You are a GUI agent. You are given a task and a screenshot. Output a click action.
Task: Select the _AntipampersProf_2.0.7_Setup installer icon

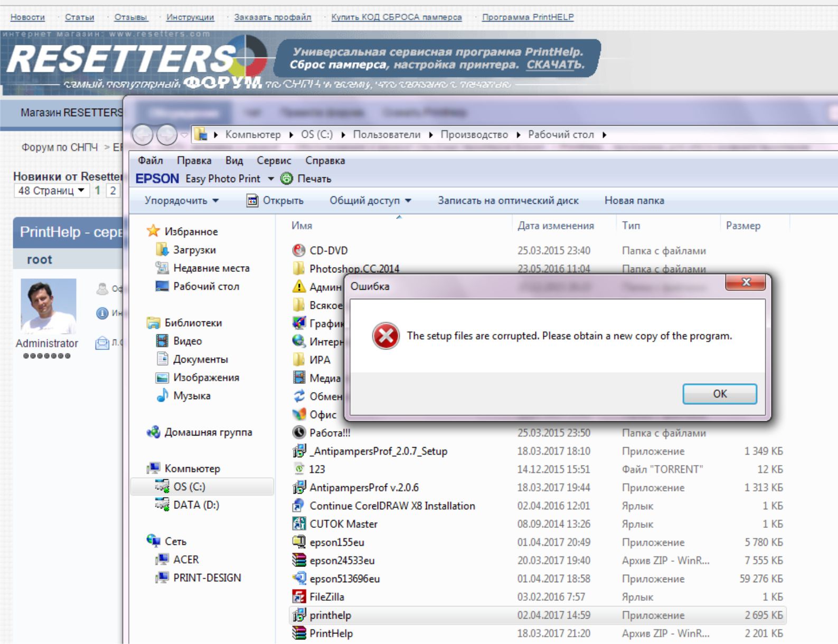(299, 451)
